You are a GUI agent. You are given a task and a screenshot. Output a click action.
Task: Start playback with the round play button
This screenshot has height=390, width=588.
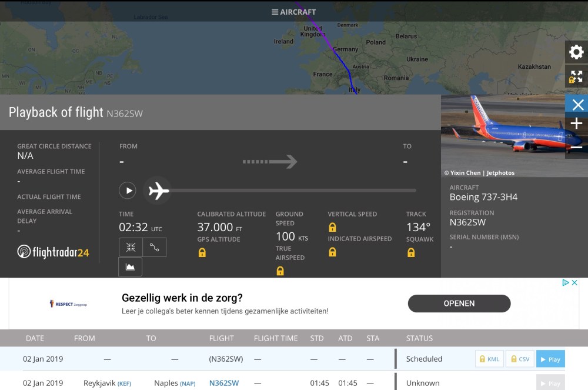click(x=128, y=191)
